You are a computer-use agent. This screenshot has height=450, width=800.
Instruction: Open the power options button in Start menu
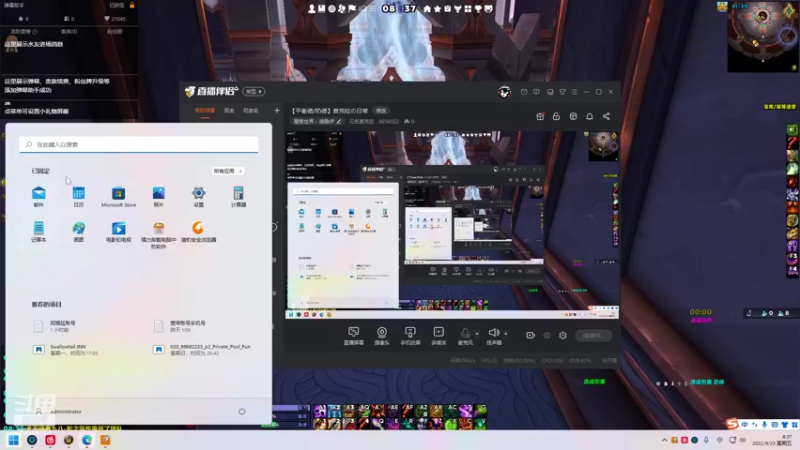[242, 411]
